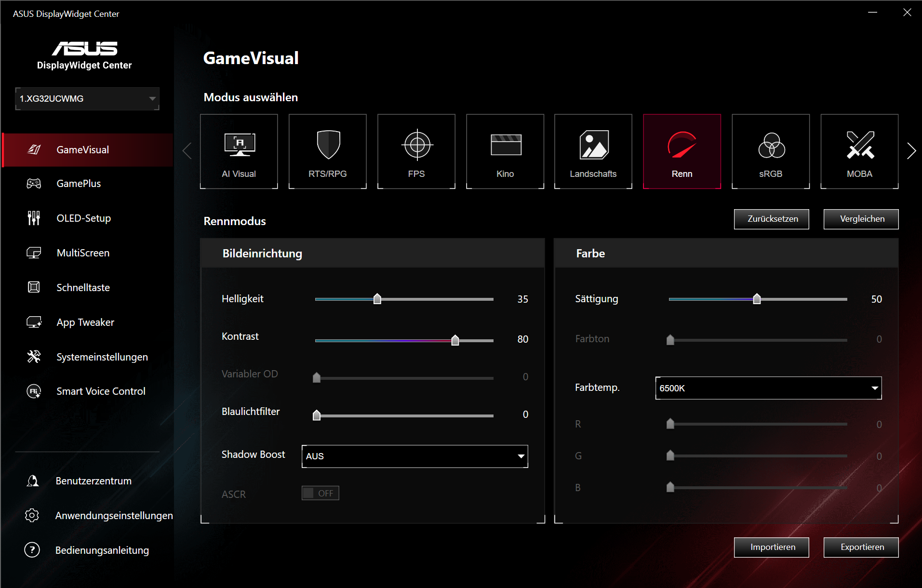Switch to Landschafts scenery mode

click(x=593, y=151)
